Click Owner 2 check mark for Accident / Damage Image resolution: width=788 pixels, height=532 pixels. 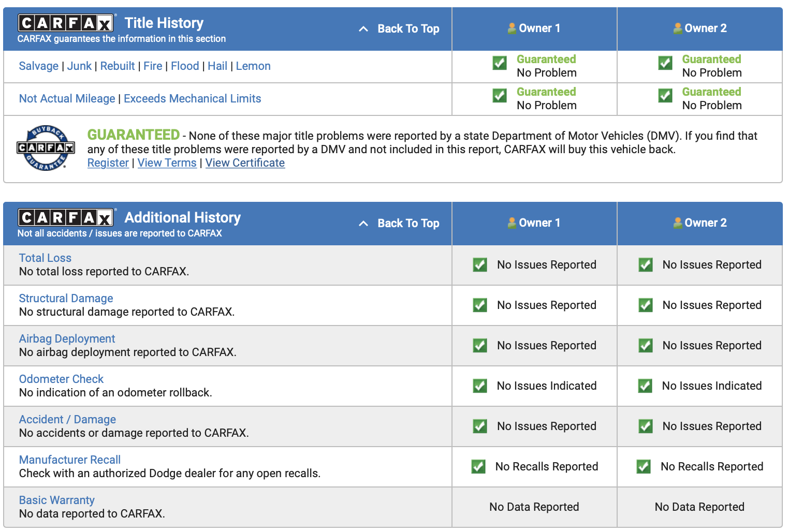coord(646,426)
